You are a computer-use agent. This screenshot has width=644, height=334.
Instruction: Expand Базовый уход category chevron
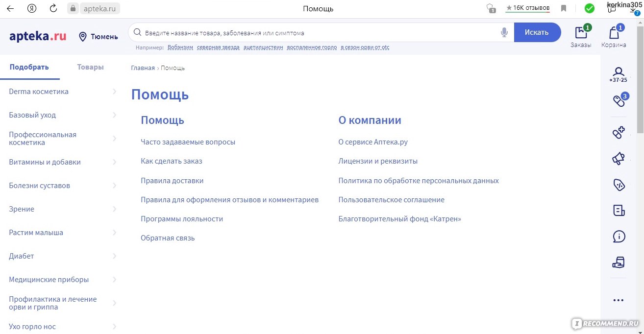(114, 115)
